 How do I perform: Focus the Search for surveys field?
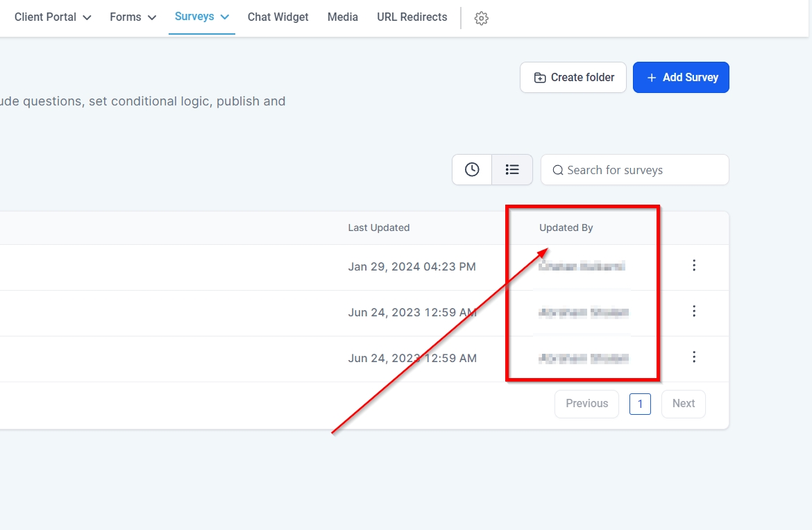point(642,170)
